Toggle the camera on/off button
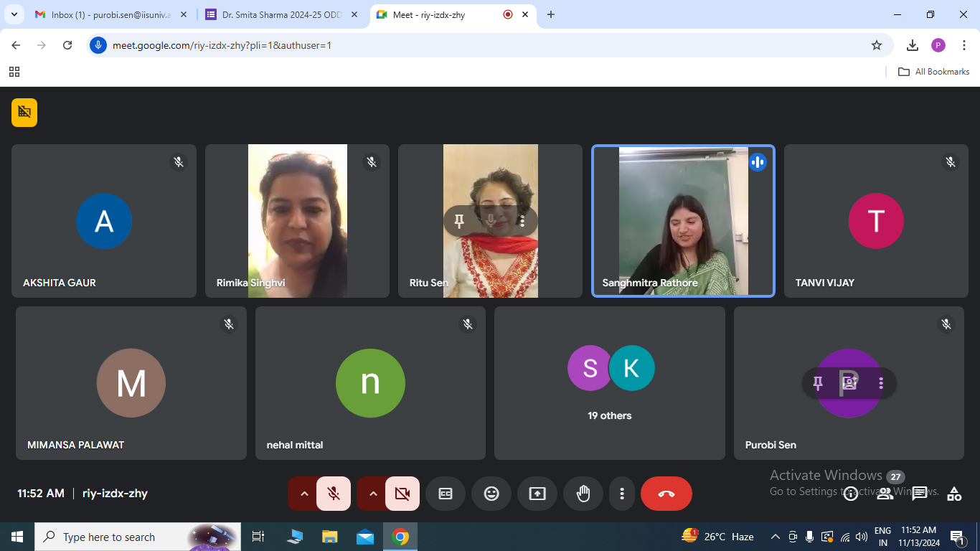 [x=402, y=494]
